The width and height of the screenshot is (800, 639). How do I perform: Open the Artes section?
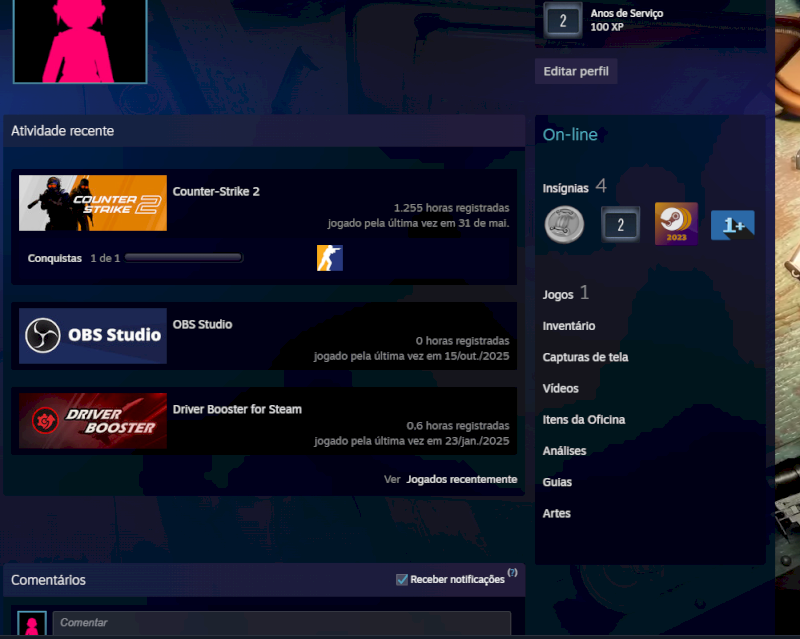pos(557,513)
